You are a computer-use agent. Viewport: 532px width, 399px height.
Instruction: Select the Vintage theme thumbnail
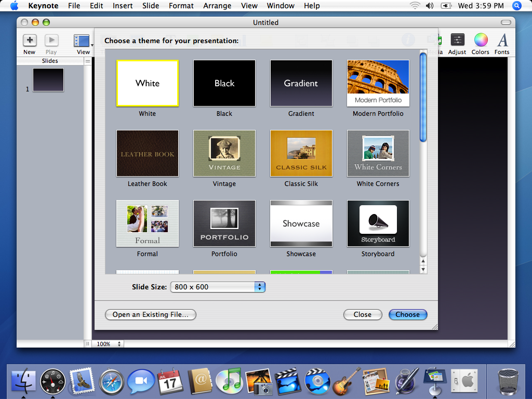tap(224, 153)
